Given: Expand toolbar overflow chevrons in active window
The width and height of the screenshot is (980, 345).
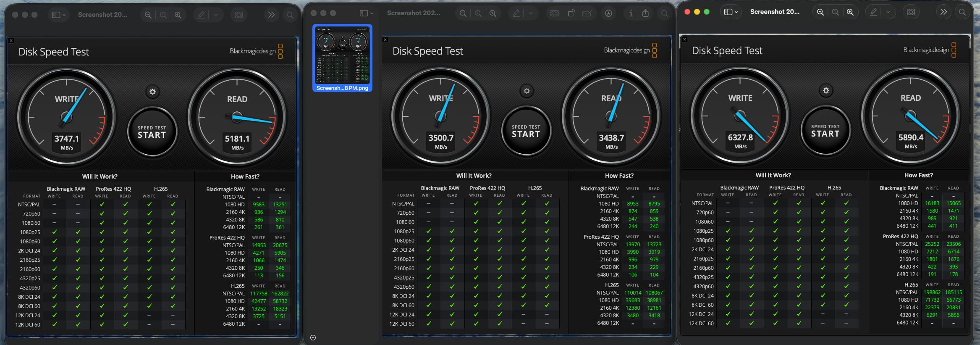Looking at the screenshot, I should [x=943, y=12].
